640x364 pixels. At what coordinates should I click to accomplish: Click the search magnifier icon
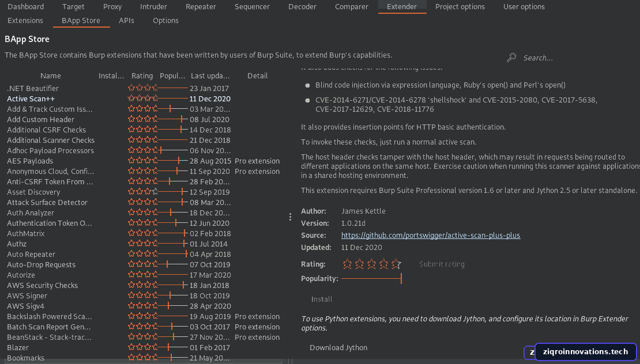click(x=511, y=58)
